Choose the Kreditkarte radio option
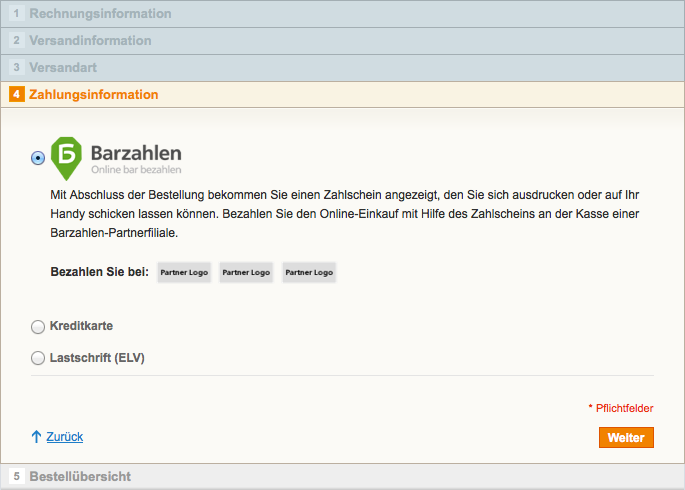Screen dimensions: 685x490 click(x=38, y=327)
